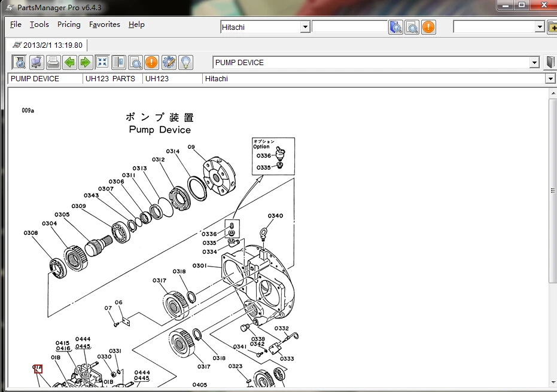Toggle the parts list search view button
The width and height of the screenshot is (557, 392).
pos(135,62)
